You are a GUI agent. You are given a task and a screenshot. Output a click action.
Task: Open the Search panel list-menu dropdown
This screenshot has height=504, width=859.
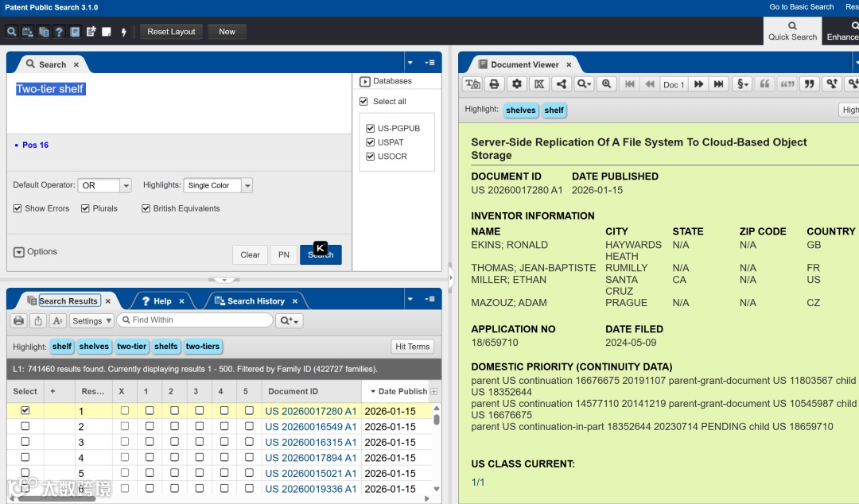430,63
